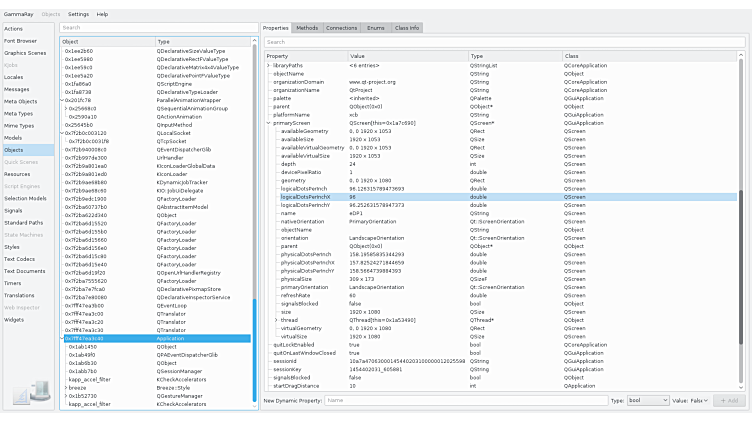The width and height of the screenshot is (752, 423).
Task: Switch to the Connections tab
Action: [341, 28]
